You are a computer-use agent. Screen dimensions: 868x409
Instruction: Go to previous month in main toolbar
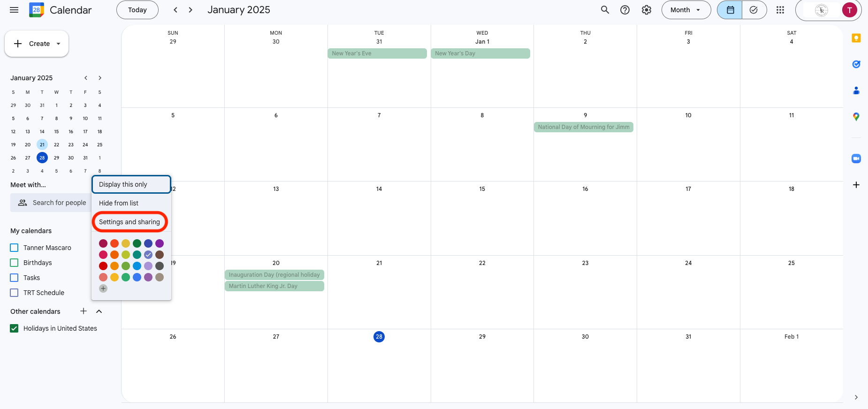tap(175, 10)
